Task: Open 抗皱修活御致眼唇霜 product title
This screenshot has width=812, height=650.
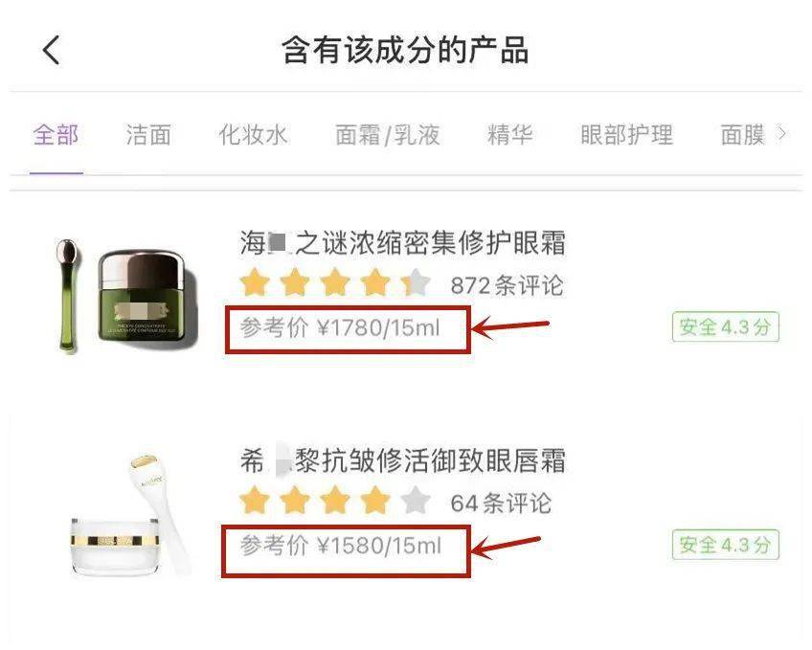Action: [x=402, y=460]
